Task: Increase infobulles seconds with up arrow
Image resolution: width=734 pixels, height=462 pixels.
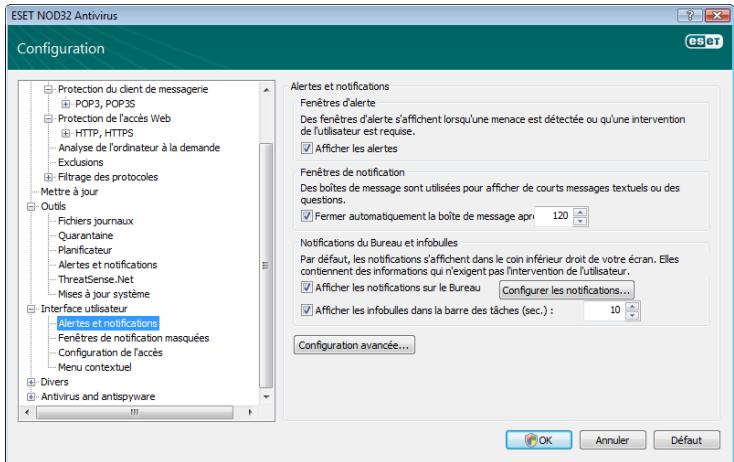Action: coord(632,306)
